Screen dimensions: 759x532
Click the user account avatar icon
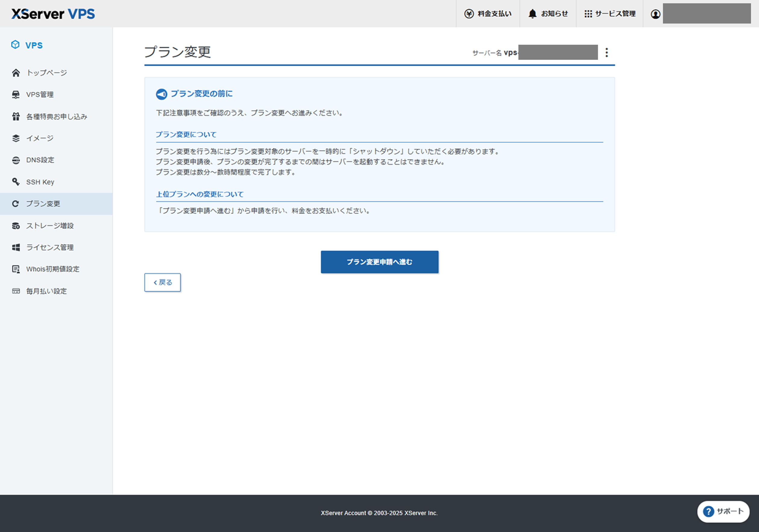point(656,14)
